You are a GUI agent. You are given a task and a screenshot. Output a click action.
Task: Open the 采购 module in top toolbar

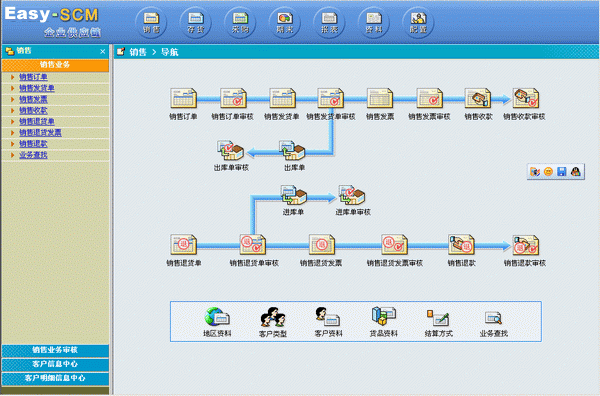240,23
